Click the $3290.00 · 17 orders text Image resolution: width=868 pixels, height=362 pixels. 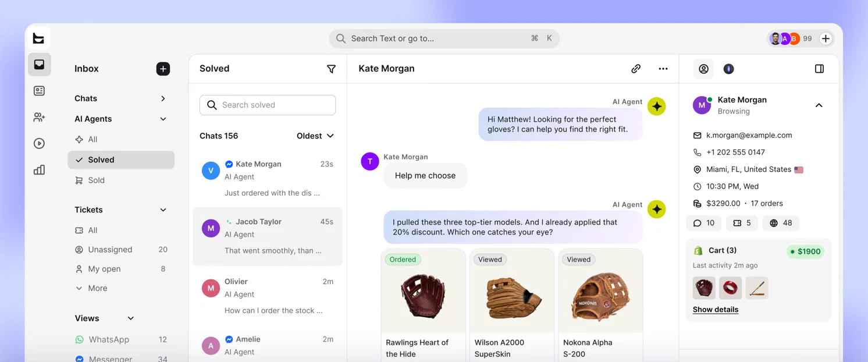click(744, 203)
